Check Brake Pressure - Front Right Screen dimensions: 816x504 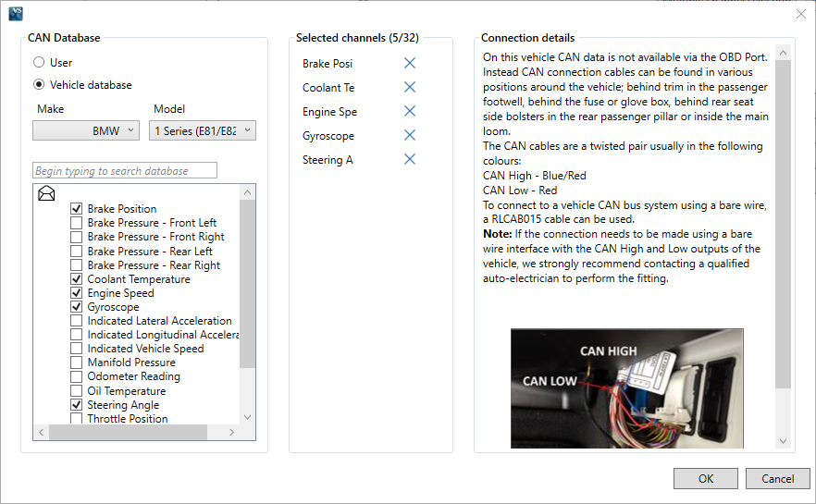point(77,237)
